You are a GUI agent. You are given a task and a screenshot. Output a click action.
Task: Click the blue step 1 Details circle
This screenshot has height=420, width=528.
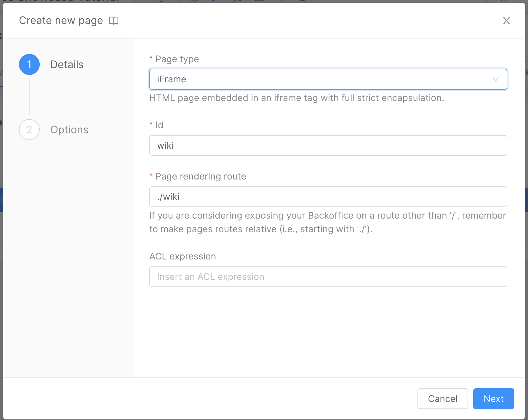click(29, 64)
